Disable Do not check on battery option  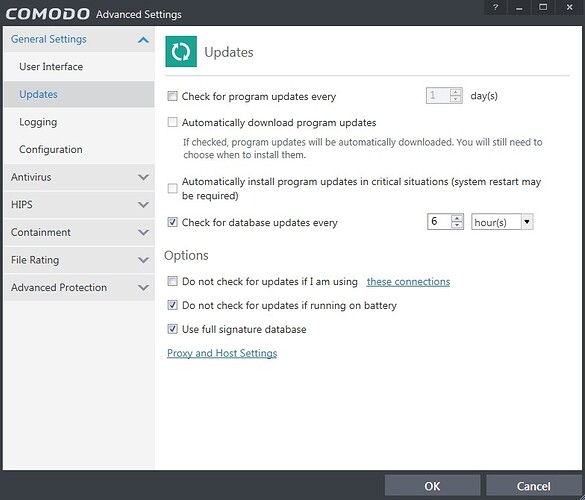(172, 305)
